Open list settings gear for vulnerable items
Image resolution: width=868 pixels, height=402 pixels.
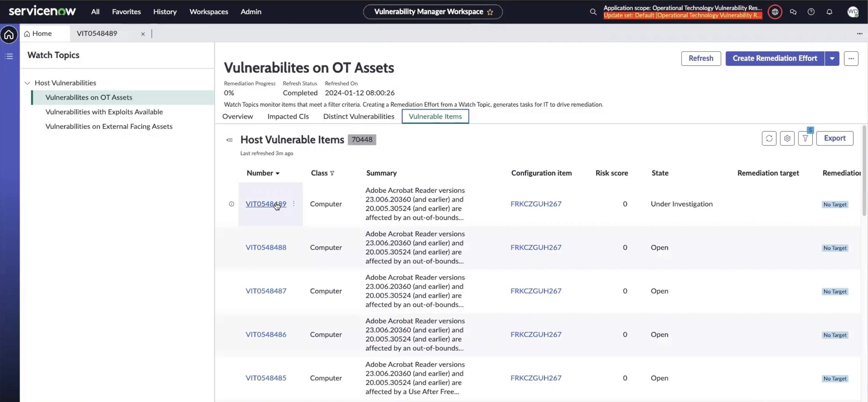coord(787,138)
